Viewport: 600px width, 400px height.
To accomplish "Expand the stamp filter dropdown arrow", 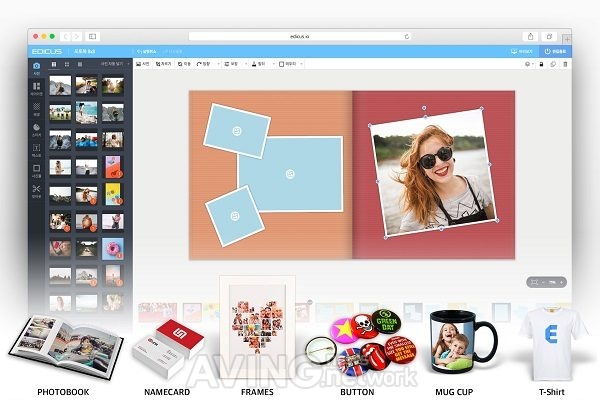I will click(274, 64).
